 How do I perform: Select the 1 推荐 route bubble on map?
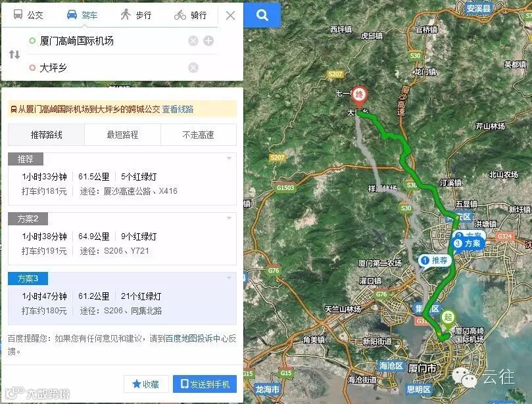click(x=434, y=261)
